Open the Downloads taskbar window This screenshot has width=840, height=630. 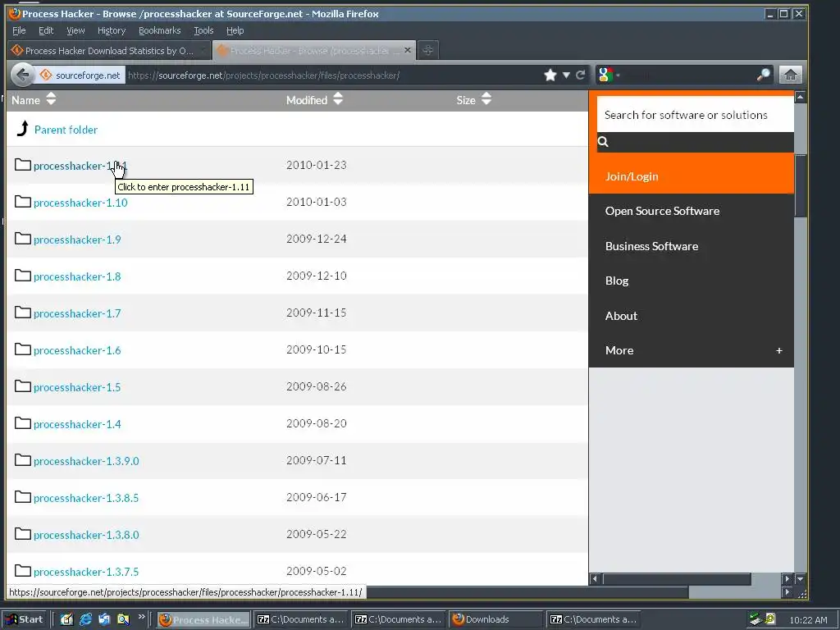(496, 619)
